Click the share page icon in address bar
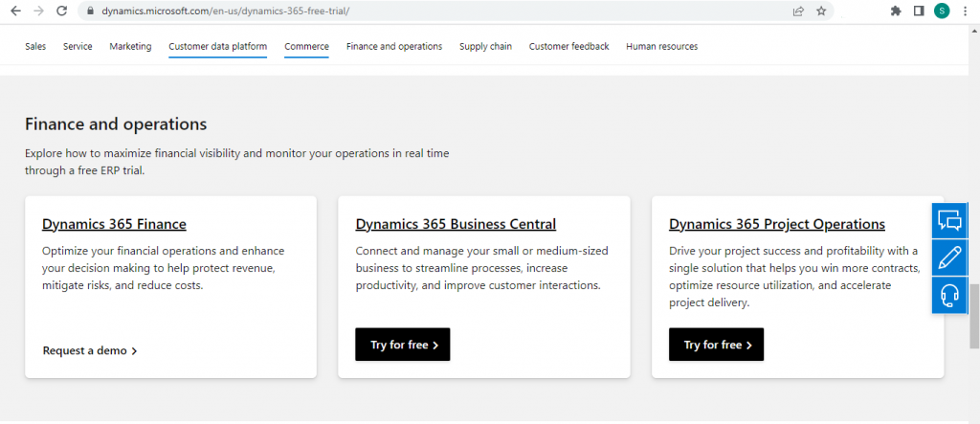 pyautogui.click(x=798, y=11)
